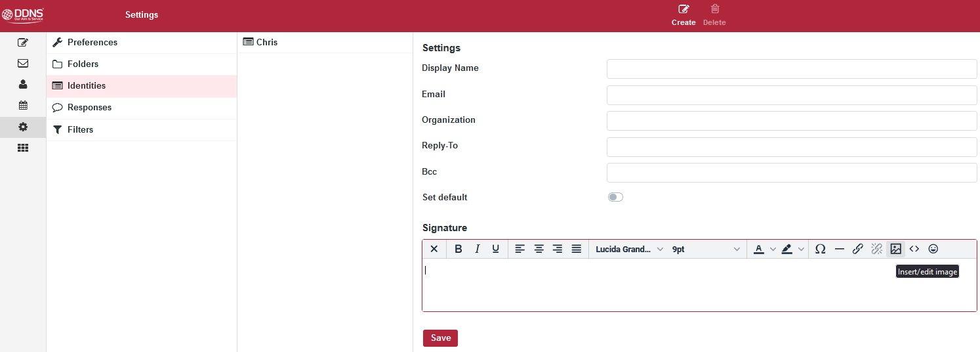Select the Chris identity

coord(325,42)
